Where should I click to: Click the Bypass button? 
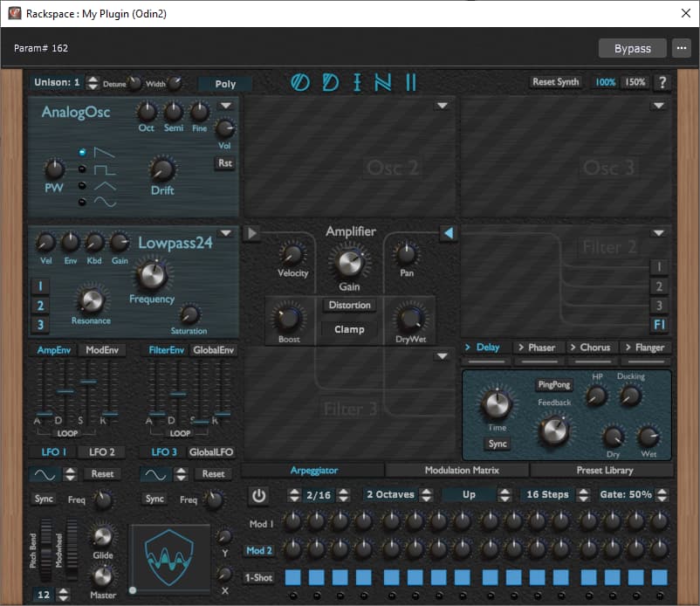tap(632, 48)
